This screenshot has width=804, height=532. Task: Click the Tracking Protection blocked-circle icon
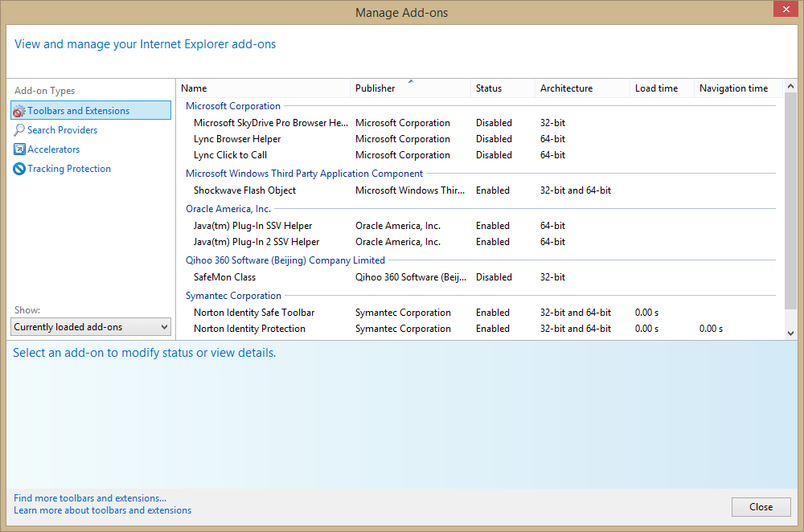coord(19,169)
